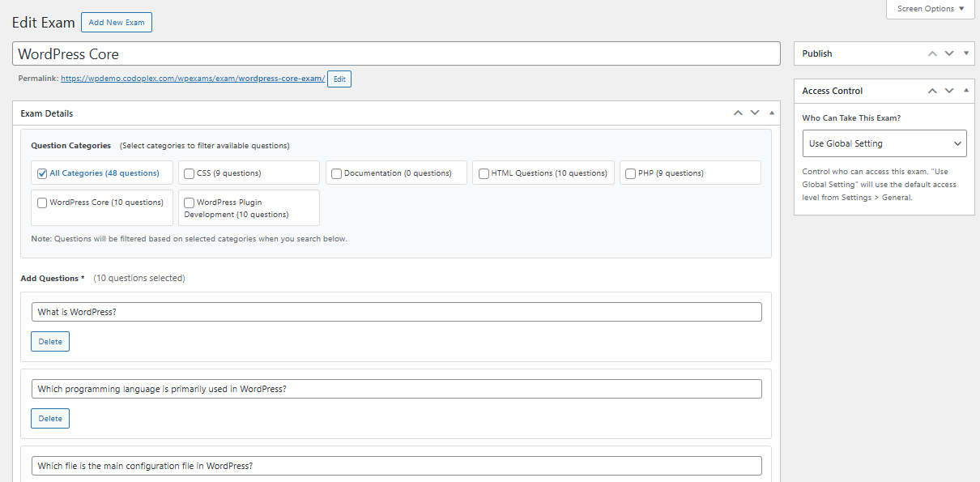Move Exam Details panel up

click(x=738, y=113)
